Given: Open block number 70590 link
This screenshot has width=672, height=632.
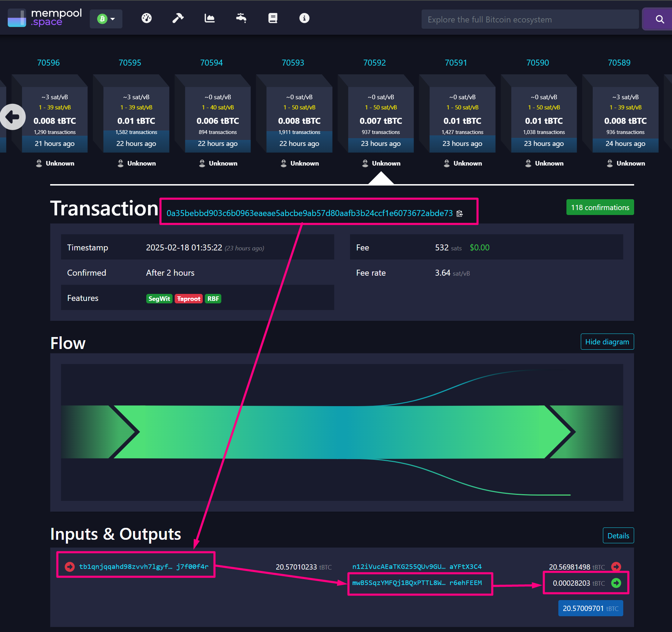Looking at the screenshot, I should (538, 63).
